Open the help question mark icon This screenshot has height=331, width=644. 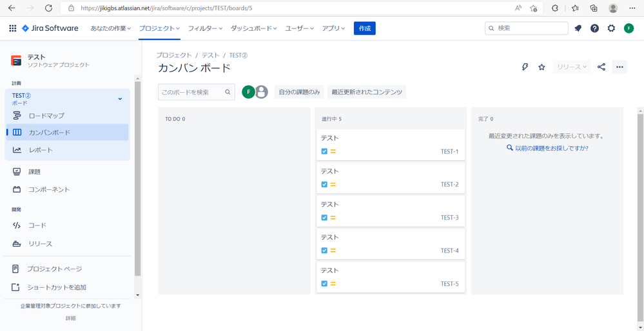tap(595, 28)
